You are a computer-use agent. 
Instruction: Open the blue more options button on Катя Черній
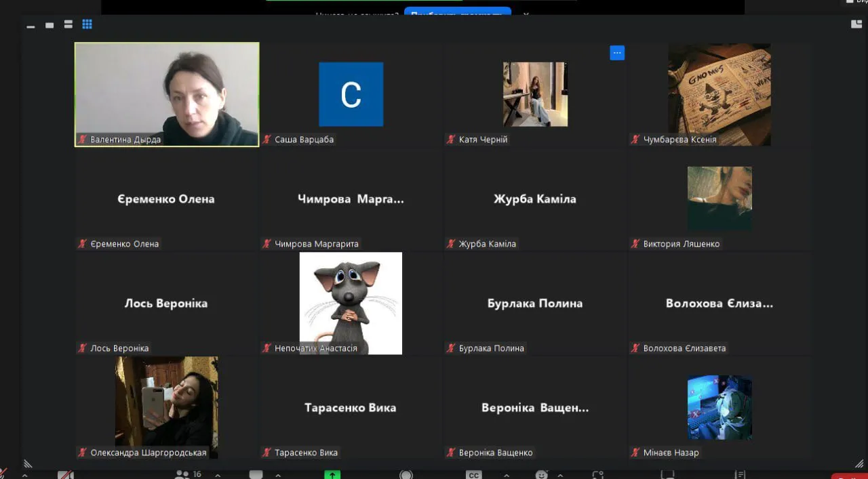(617, 53)
